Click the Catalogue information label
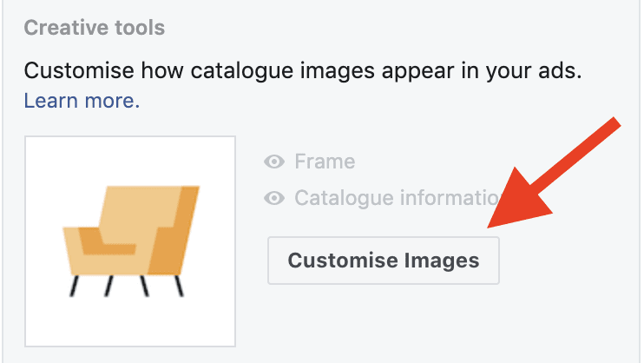The width and height of the screenshot is (644, 363). 395,199
